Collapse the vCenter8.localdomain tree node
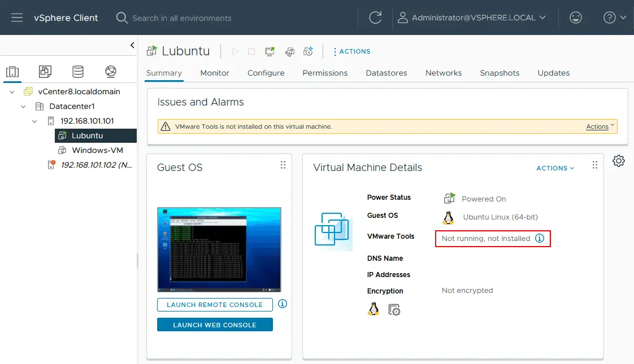Screen dimensions: 634x364 12,91
